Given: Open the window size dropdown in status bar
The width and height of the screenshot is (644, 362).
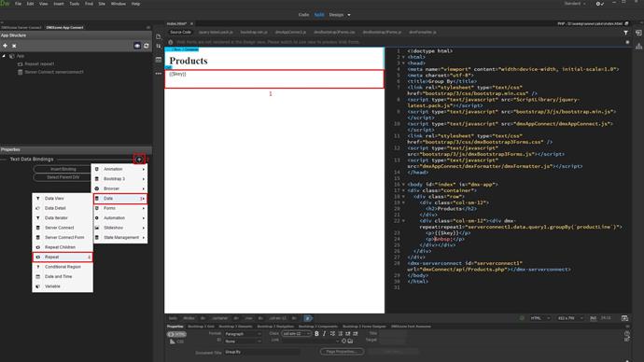Looking at the screenshot, I should point(570,318).
